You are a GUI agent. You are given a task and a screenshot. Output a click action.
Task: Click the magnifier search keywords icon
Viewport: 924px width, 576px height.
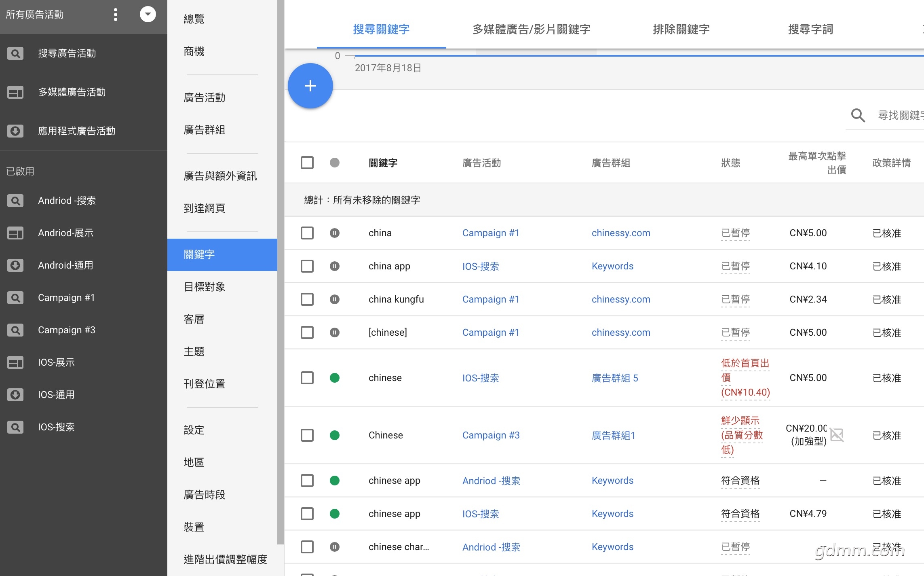click(x=857, y=115)
